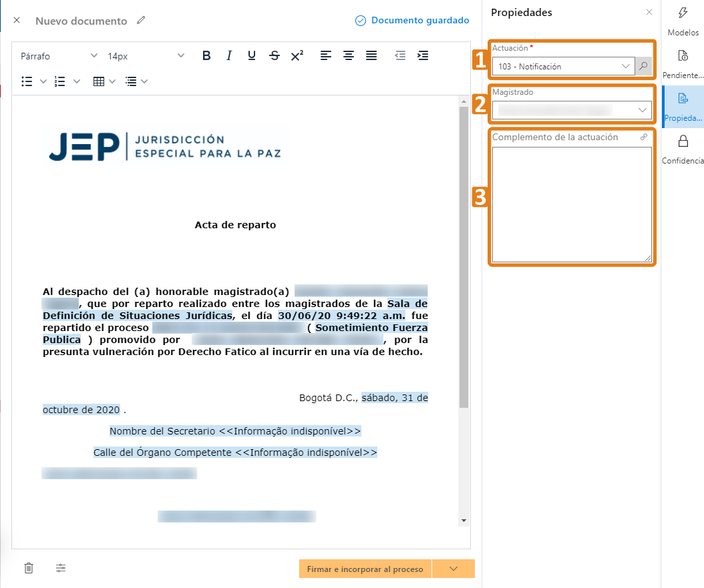Viewport: 704px width, 588px height.
Task: Click the edit pencil beside Nuevo documento
Action: pyautogui.click(x=140, y=21)
